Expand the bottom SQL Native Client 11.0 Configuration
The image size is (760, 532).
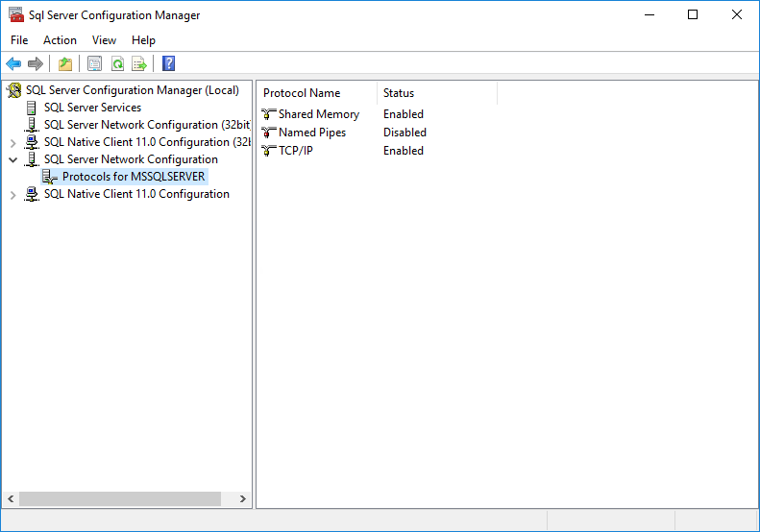click(13, 195)
